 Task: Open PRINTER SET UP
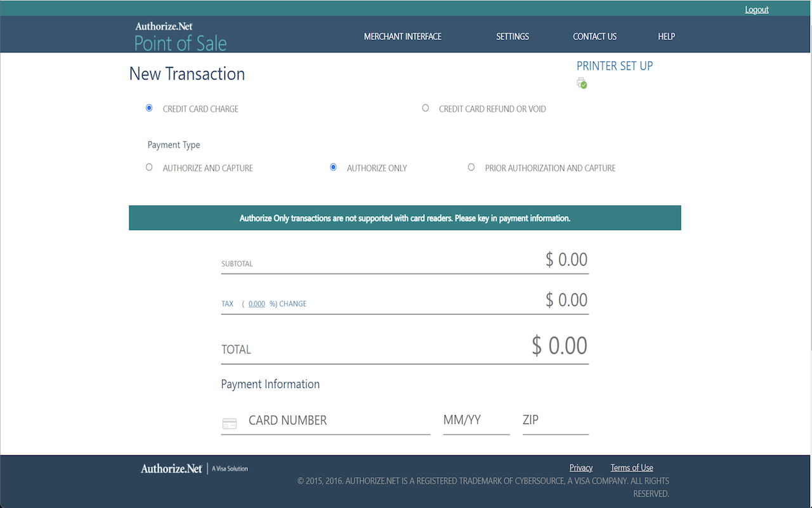tap(614, 65)
